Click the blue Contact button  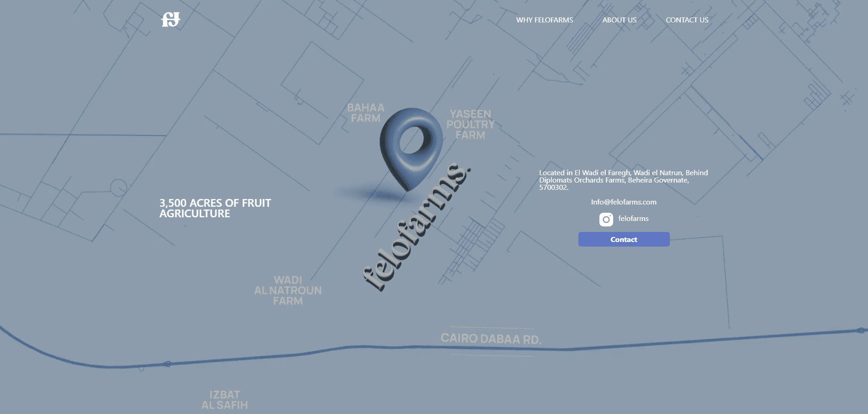(624, 239)
